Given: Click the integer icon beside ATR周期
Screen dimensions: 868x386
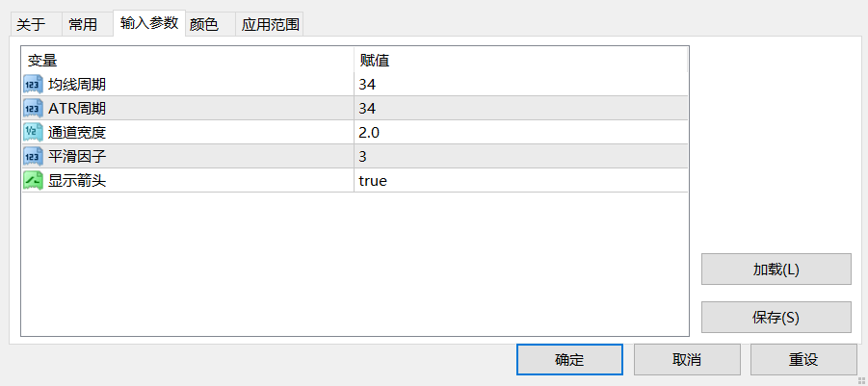Looking at the screenshot, I should pos(33,109).
